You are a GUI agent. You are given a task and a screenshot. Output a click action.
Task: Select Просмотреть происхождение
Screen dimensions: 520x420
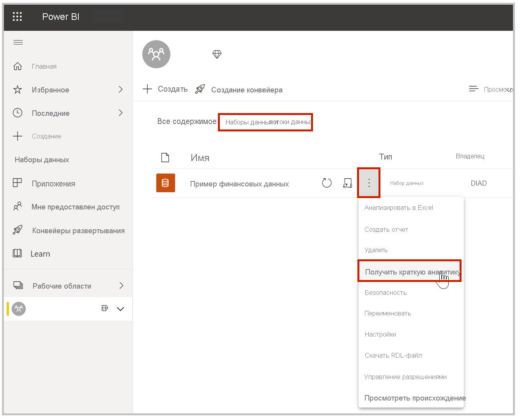(415, 398)
